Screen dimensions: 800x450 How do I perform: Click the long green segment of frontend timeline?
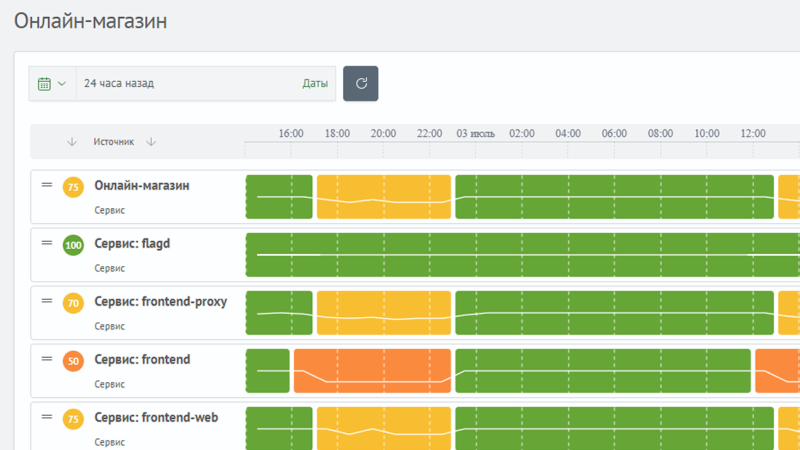tap(603, 371)
